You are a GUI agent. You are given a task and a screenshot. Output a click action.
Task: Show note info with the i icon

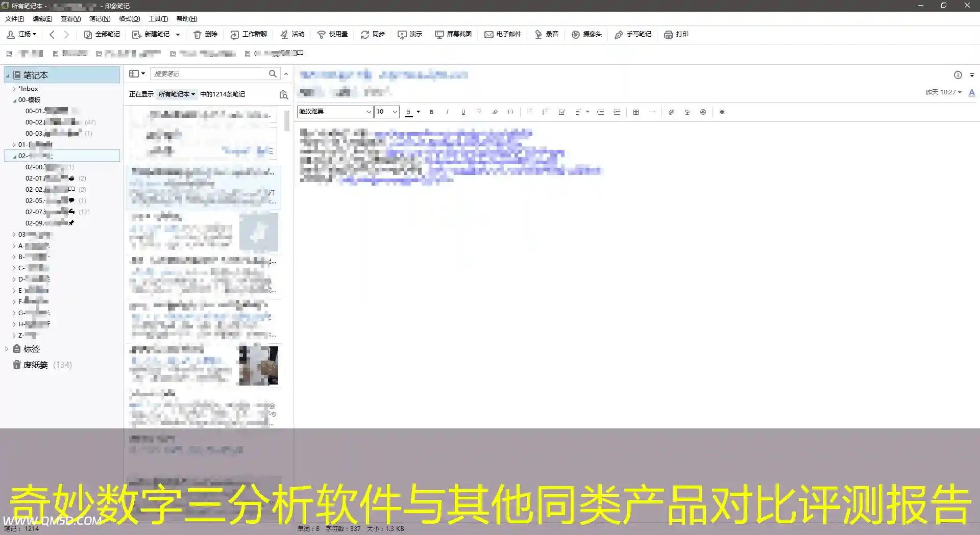[958, 75]
